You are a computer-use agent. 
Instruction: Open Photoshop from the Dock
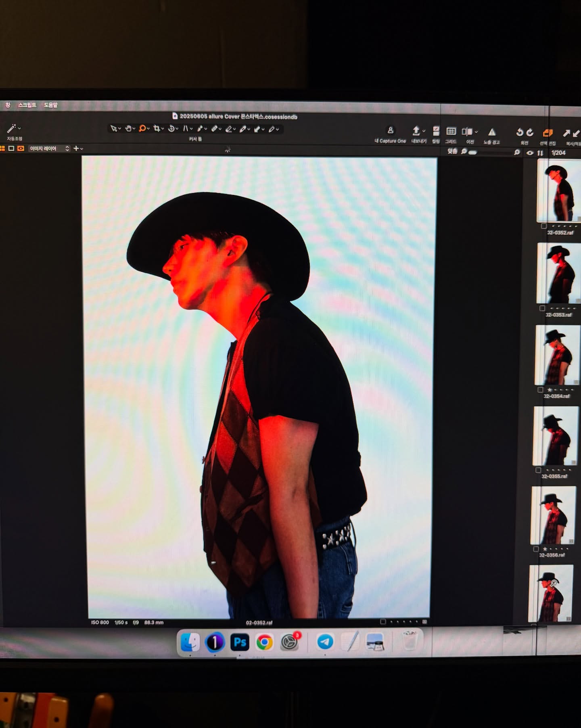pos(240,642)
